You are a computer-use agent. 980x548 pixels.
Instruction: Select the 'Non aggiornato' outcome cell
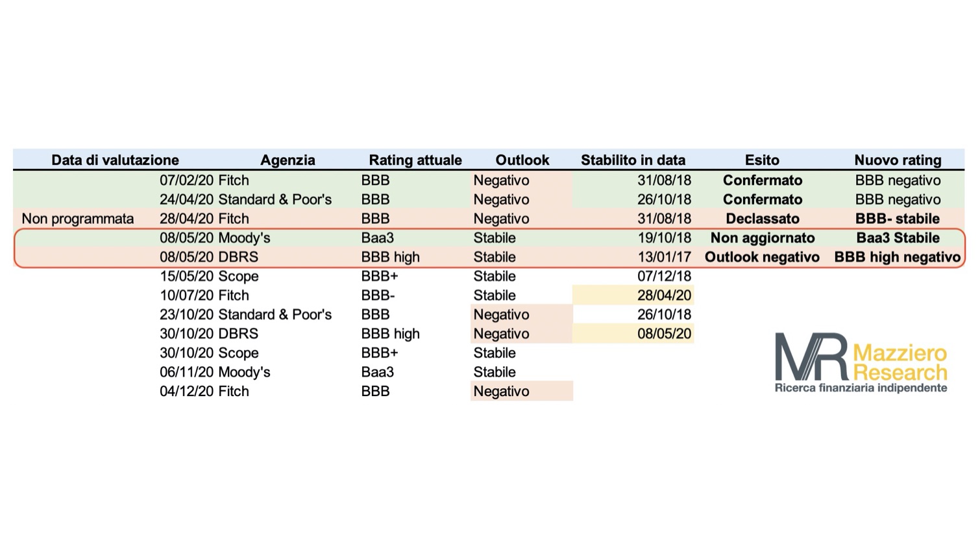(763, 238)
